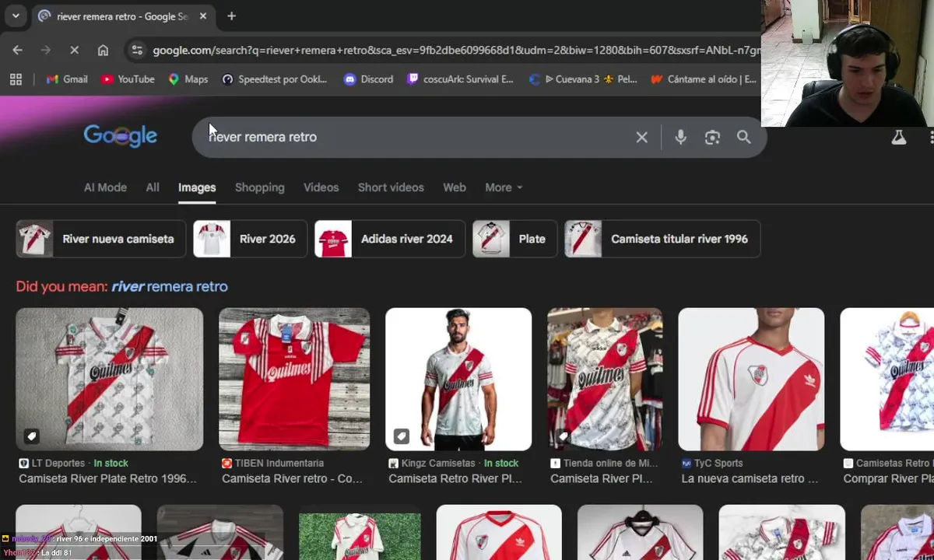The image size is (934, 560).
Task: Follow the river remera retro correction link
Action: pos(169,286)
